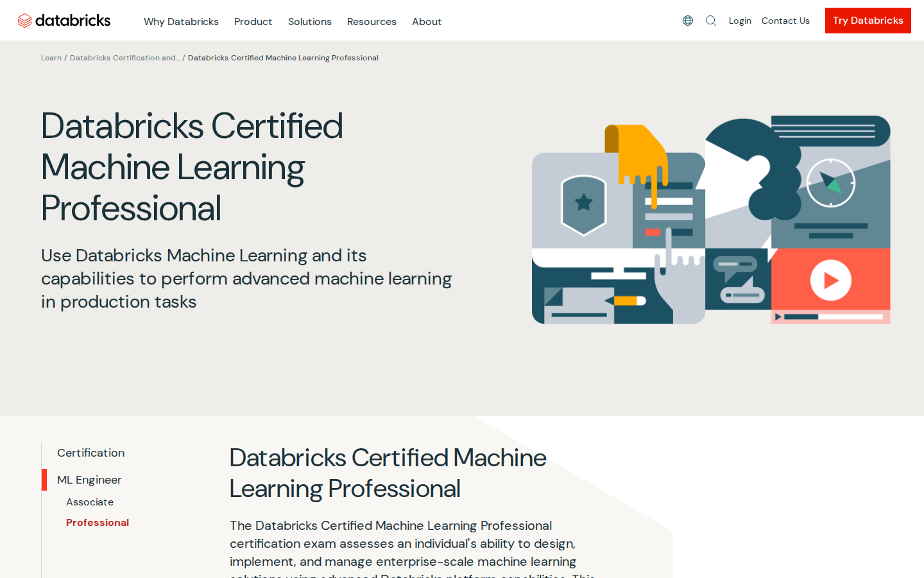Select Associate in the sidebar
The image size is (924, 578).
click(90, 502)
